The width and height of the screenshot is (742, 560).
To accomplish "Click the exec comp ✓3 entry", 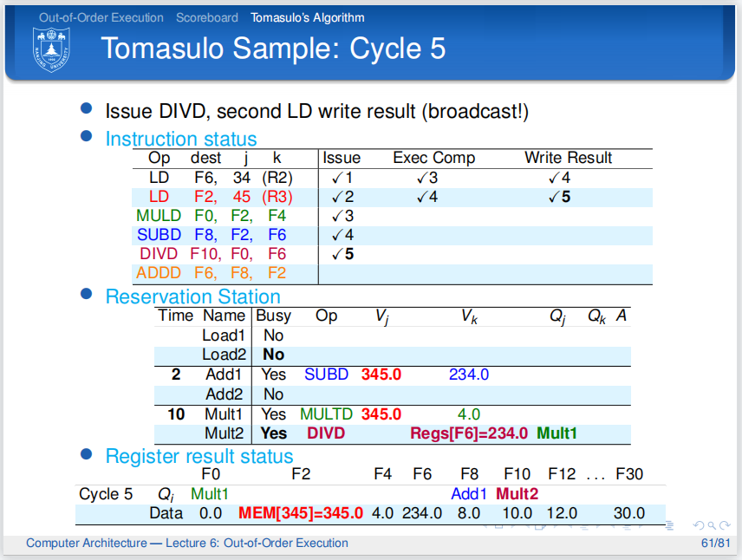I will [x=427, y=178].
